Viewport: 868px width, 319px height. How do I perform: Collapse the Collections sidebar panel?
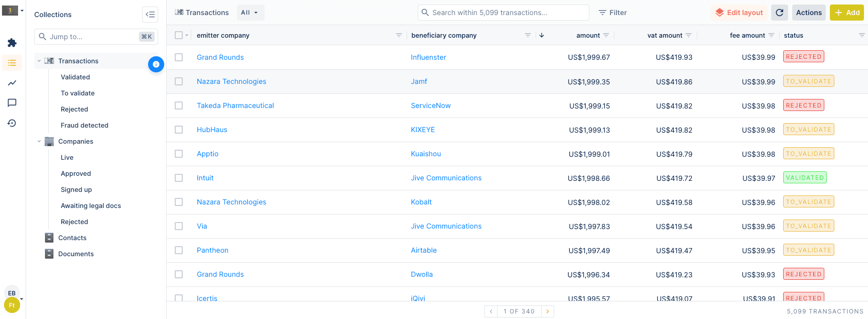point(150,15)
